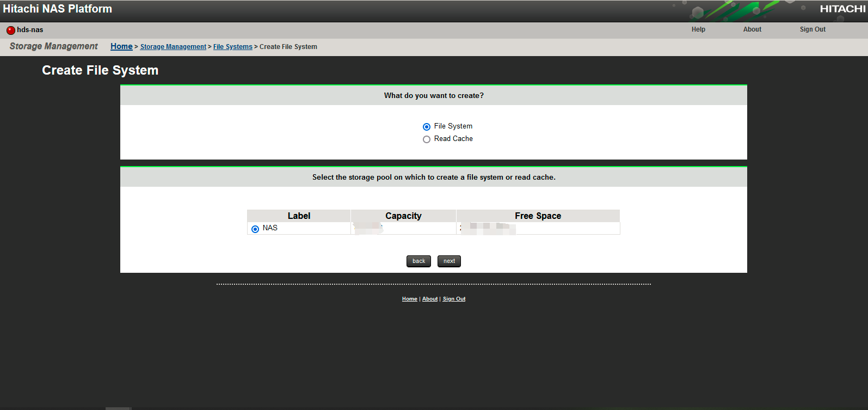Select the NAS storage pool radio button
The height and width of the screenshot is (410, 868).
pos(255,229)
